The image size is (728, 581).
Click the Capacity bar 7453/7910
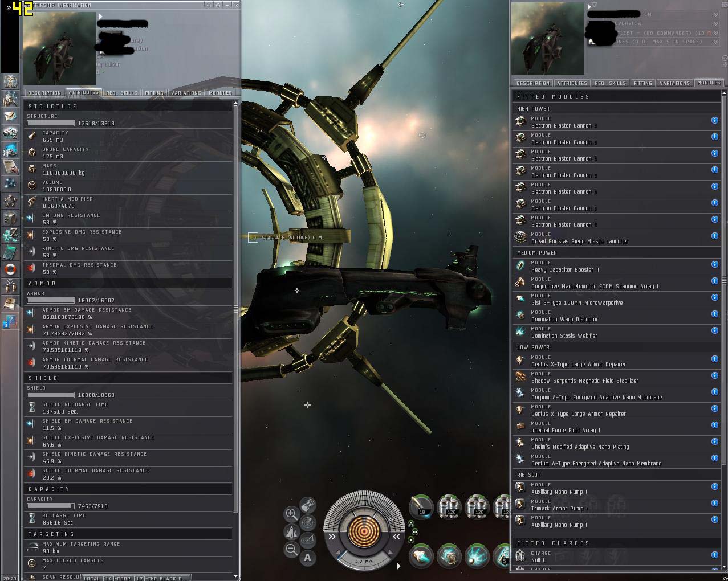51,506
